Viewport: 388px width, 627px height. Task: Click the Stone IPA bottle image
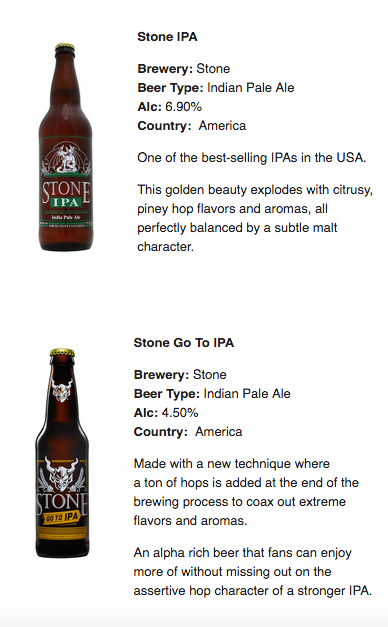coord(66,147)
